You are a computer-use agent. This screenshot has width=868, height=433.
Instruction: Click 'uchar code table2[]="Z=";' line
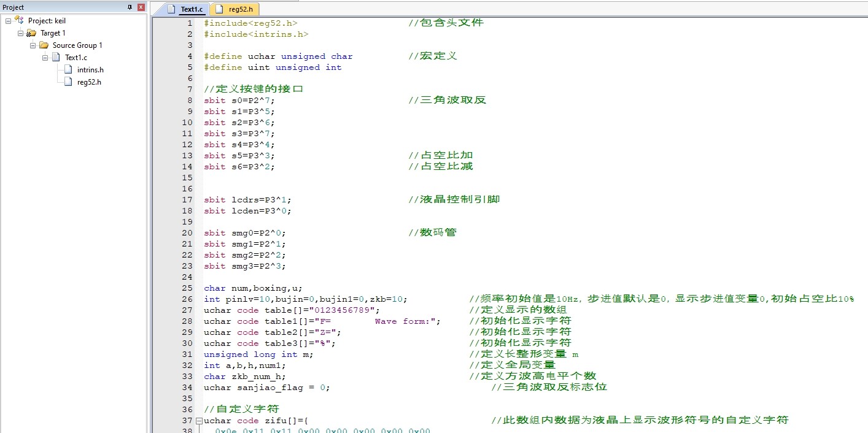pyautogui.click(x=273, y=332)
